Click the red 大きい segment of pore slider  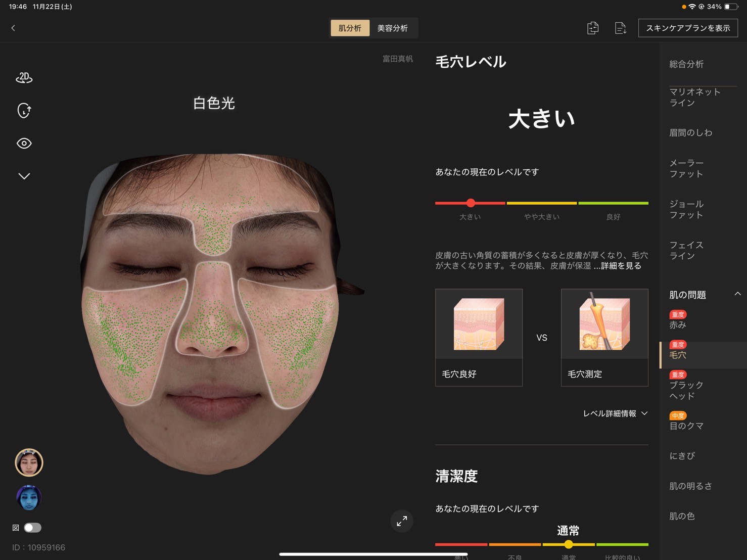point(470,203)
